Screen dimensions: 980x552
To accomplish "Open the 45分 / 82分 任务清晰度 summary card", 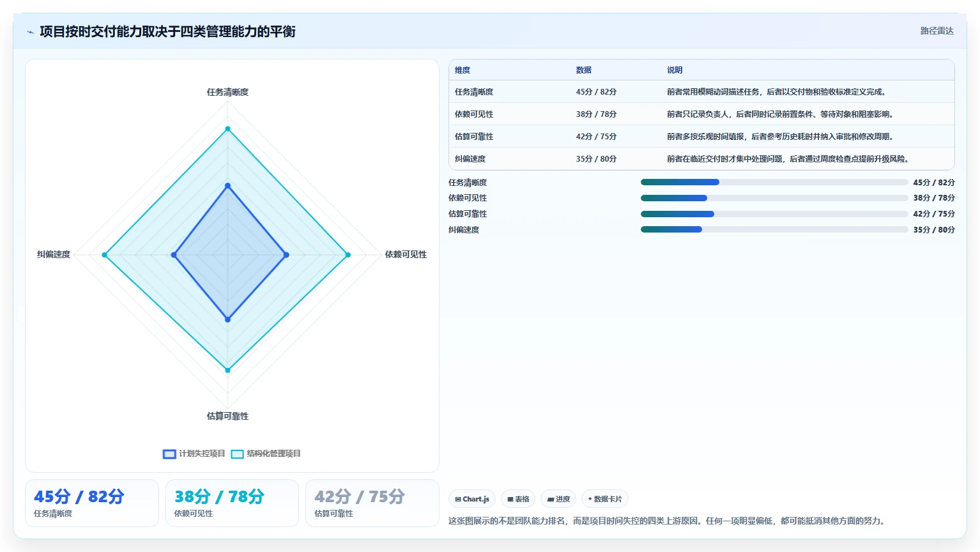I will click(x=92, y=503).
